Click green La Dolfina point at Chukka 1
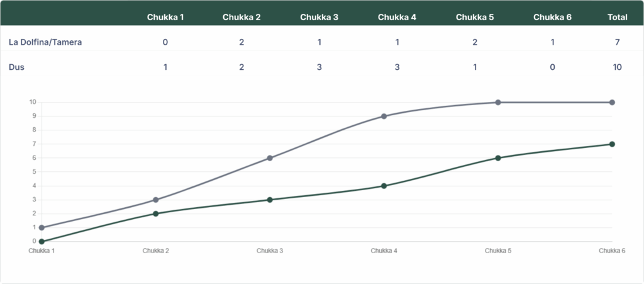Screen dimensions: 644x284 [x=42, y=241]
